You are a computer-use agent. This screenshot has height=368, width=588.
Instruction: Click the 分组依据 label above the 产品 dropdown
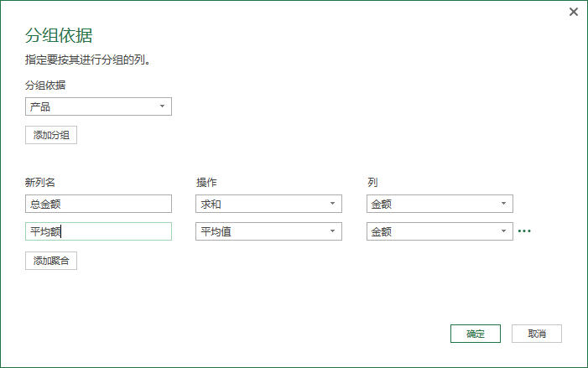pyautogui.click(x=45, y=85)
